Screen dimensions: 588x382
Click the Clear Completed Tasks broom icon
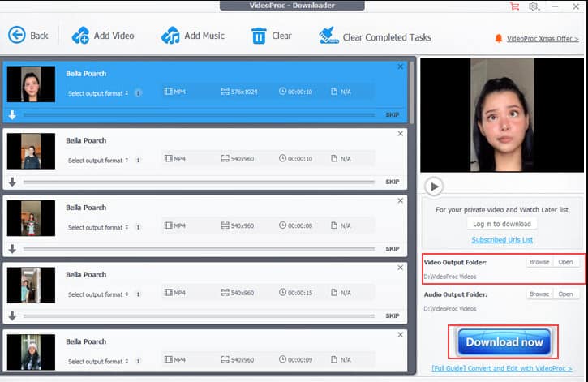click(x=328, y=36)
